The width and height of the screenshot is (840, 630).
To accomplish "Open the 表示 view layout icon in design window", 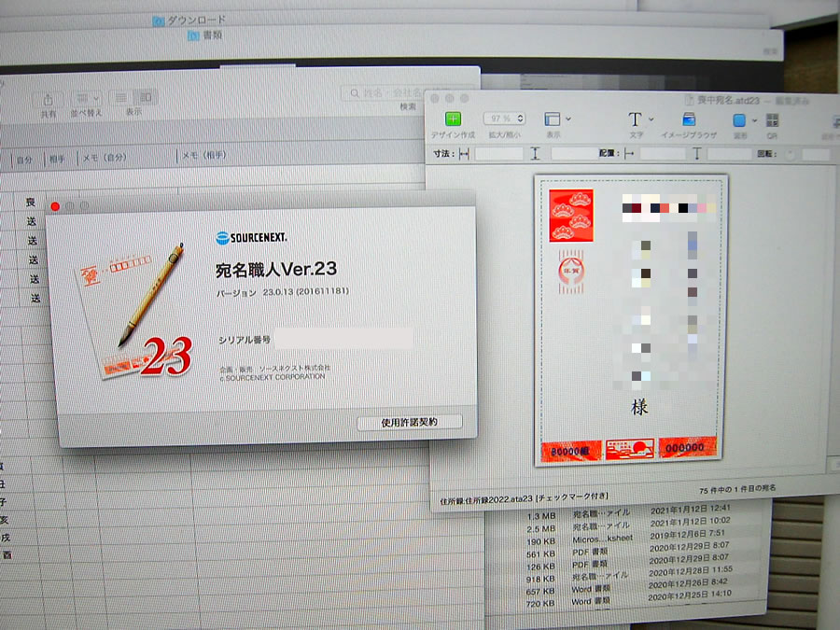I will coord(552,119).
